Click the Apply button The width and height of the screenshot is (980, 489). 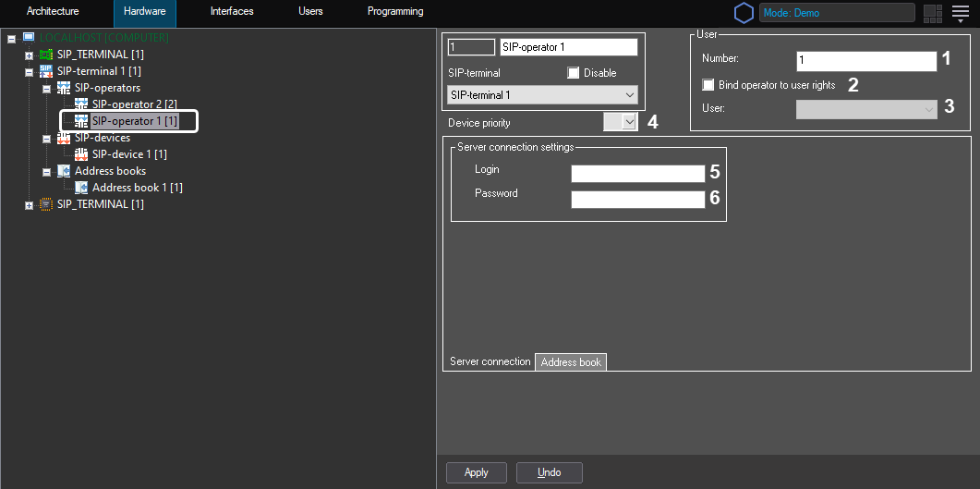click(477, 472)
